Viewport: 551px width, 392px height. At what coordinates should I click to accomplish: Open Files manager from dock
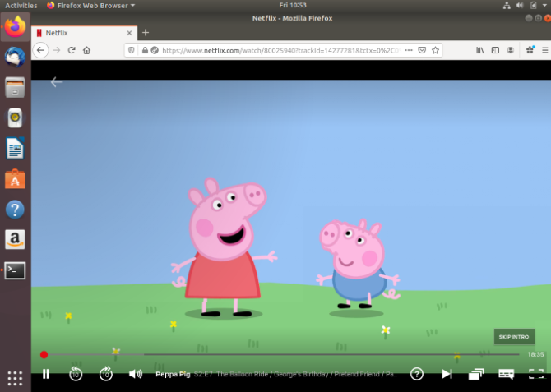(x=15, y=87)
